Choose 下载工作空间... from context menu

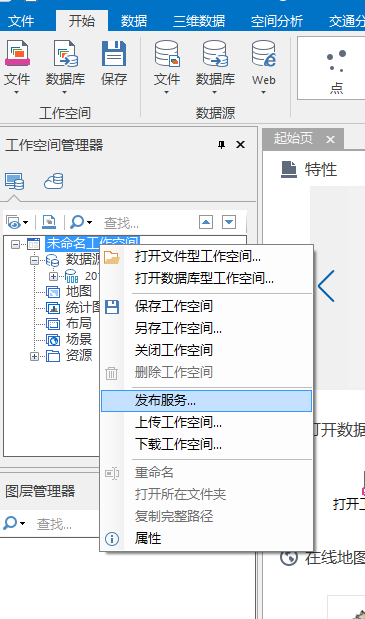tap(206, 445)
